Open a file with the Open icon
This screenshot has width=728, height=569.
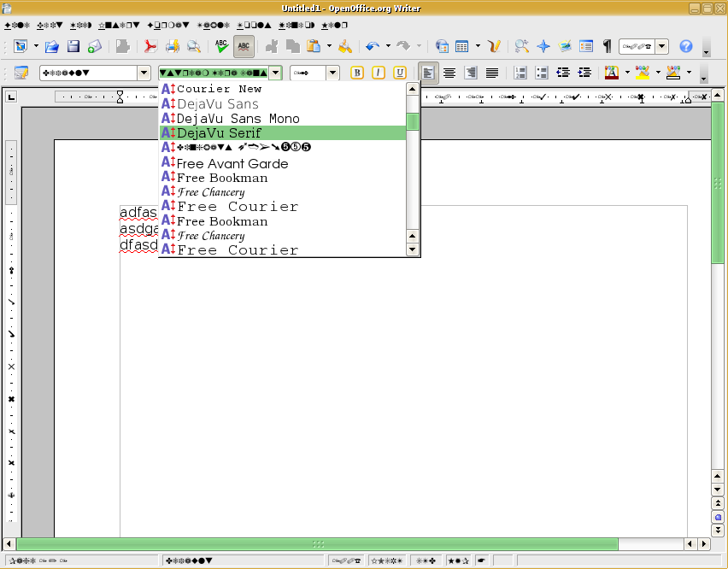[51, 46]
